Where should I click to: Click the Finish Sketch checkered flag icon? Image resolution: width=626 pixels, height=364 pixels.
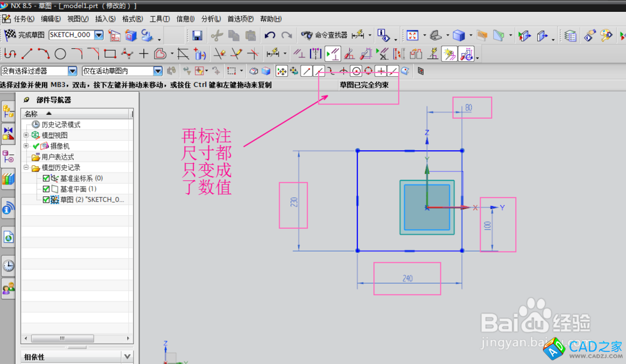click(11, 35)
